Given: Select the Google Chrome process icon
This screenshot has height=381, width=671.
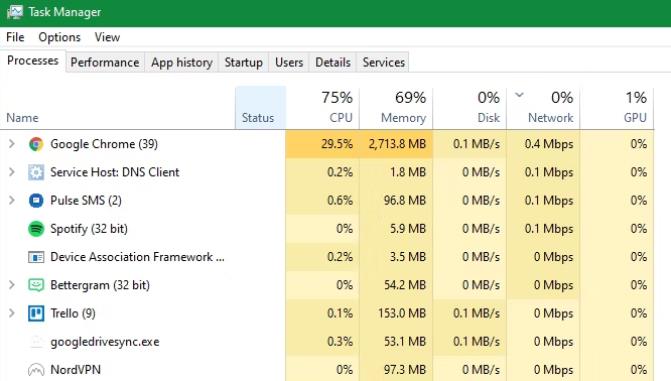Looking at the screenshot, I should tap(36, 144).
